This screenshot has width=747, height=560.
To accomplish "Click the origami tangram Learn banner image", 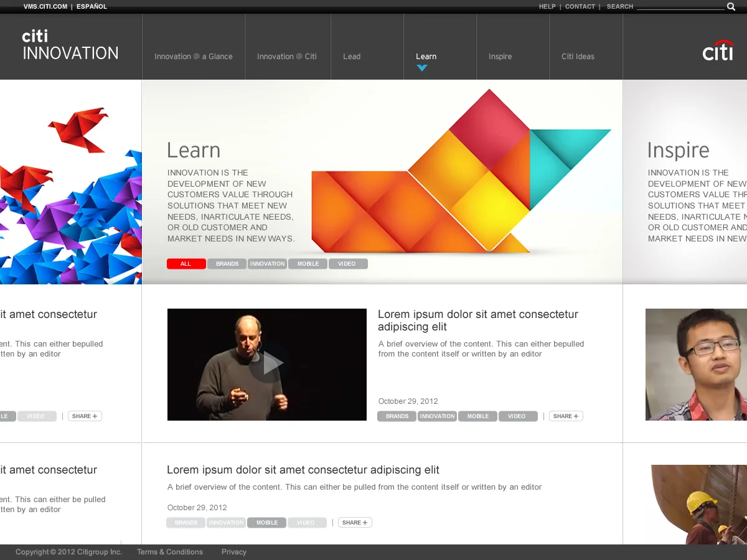I will 461,171.
